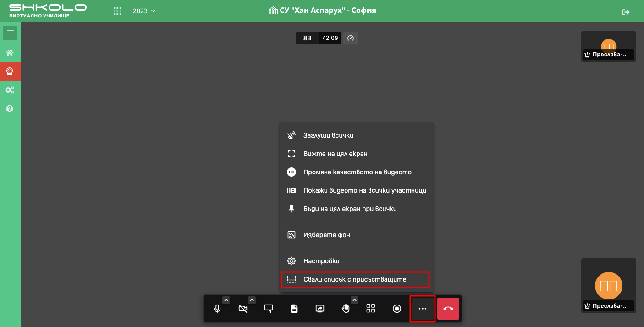The image size is (644, 327).
Task: Open the hamburger sidebar menu
Action: click(10, 33)
